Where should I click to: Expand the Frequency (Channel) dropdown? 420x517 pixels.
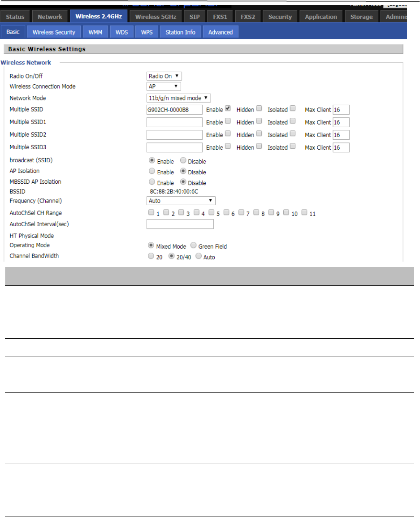pyautogui.click(x=181, y=201)
